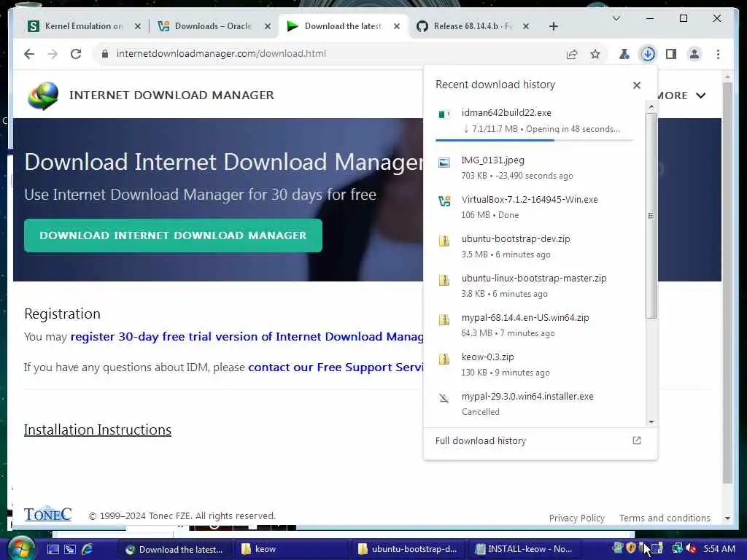
Task: Click the IMG_0131.jpeg image icon
Action: (444, 163)
